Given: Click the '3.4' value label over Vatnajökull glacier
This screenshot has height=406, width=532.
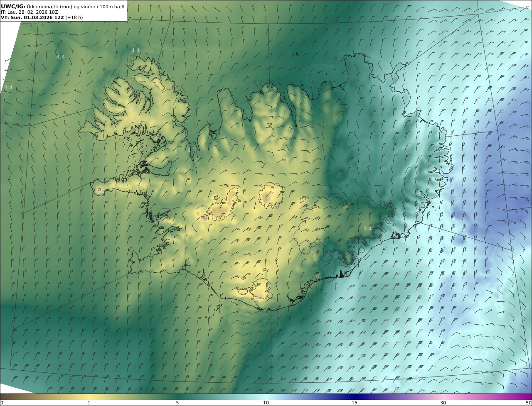Looking at the screenshot, I should coord(367,228).
